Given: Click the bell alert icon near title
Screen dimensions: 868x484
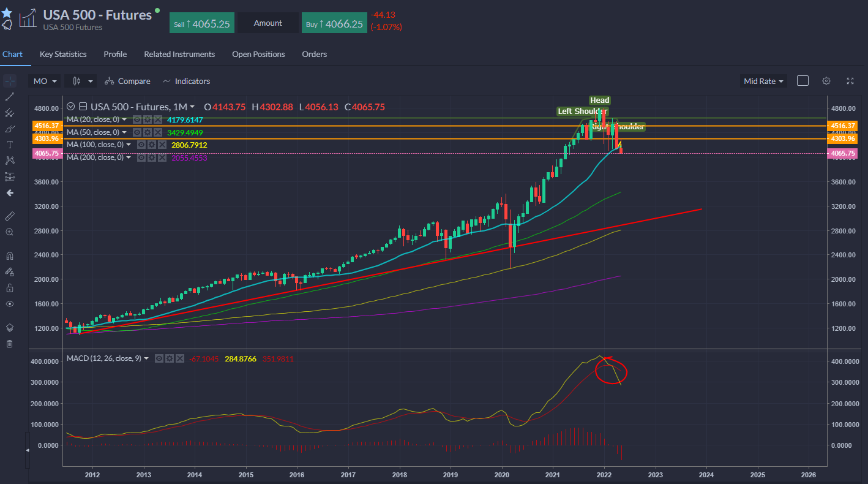Looking at the screenshot, I should [x=7, y=25].
